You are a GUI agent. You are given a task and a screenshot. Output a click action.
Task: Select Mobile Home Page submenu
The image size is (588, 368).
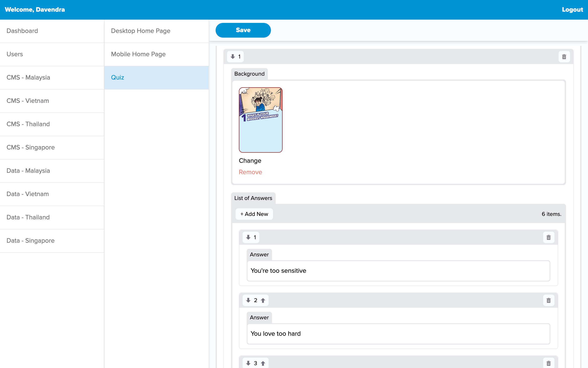coord(156,54)
